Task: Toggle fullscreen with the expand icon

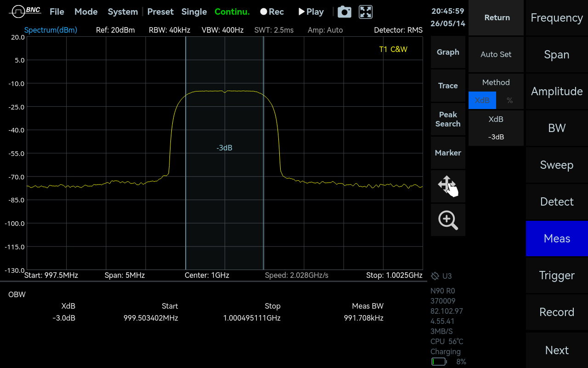Action: click(366, 12)
